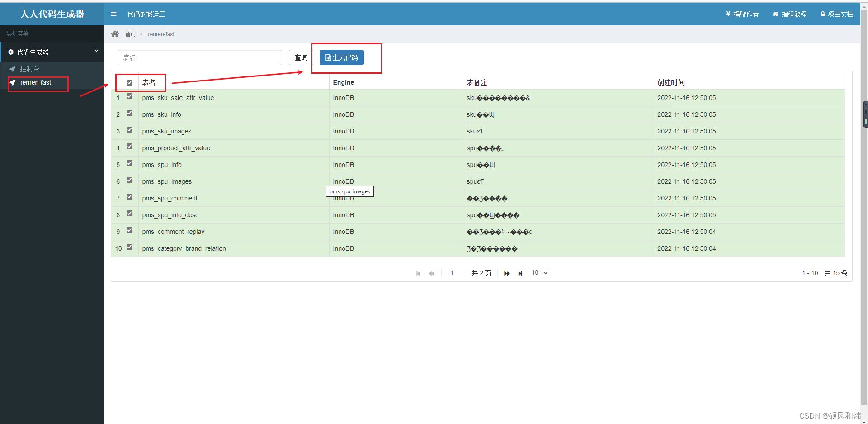Go to next page of table

tap(507, 273)
